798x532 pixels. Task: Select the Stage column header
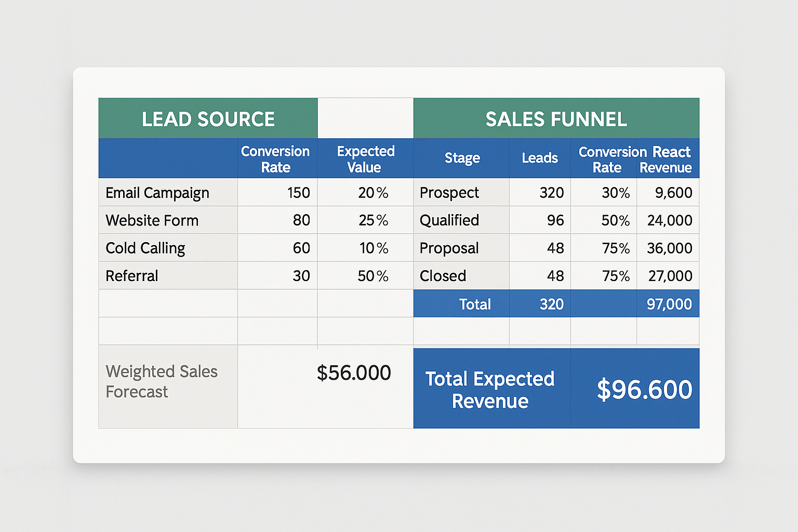point(461,158)
